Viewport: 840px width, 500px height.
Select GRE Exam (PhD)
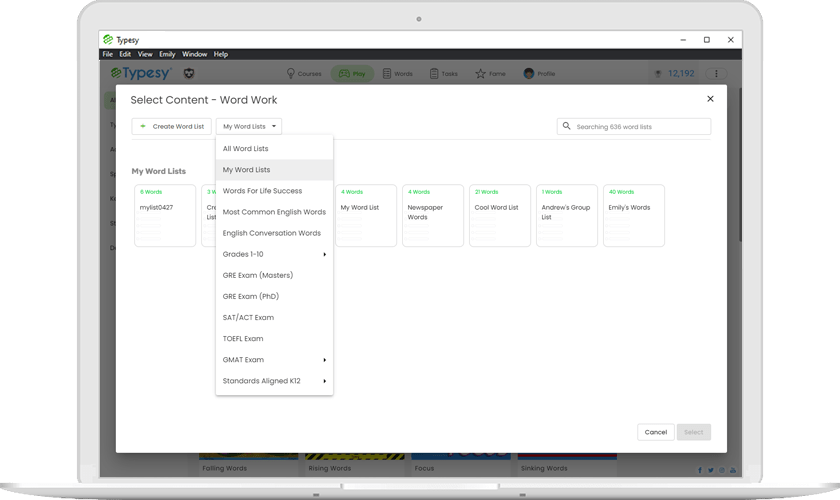(274, 296)
